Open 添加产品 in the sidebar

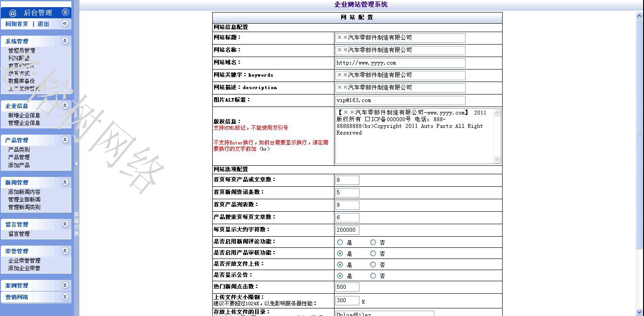tap(19, 165)
